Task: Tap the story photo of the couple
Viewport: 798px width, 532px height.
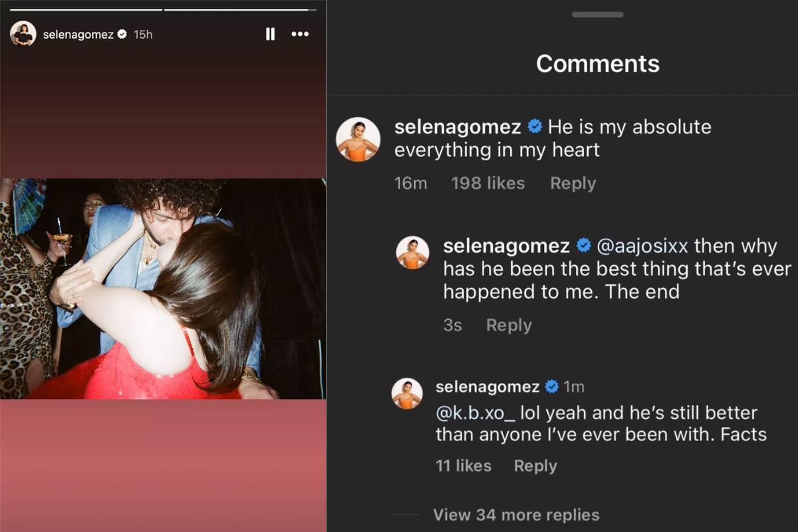Action: [x=163, y=289]
